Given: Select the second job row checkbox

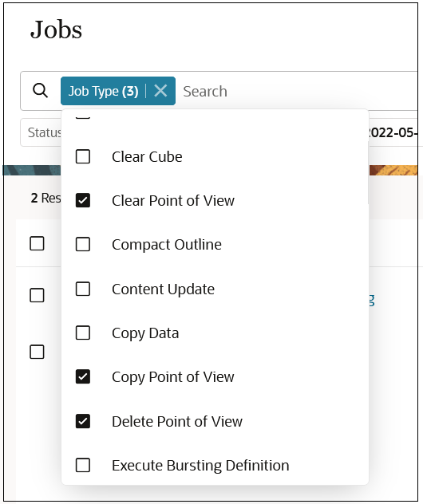Looking at the screenshot, I should tap(37, 352).
